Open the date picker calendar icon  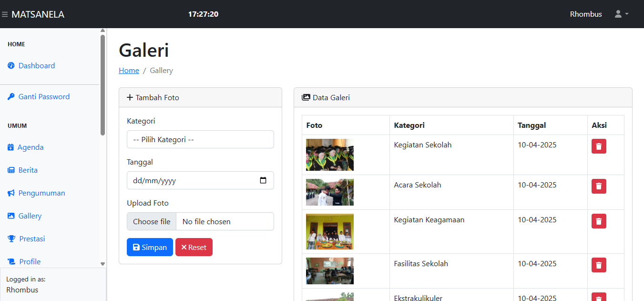(x=263, y=181)
